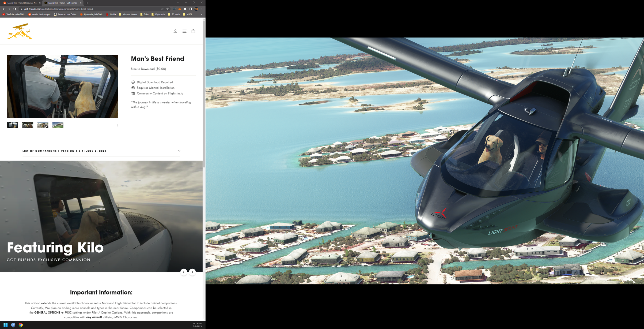Open the tab search dropdown arrow
Image resolution: width=644 pixels, height=329 pixels.
(178, 3)
